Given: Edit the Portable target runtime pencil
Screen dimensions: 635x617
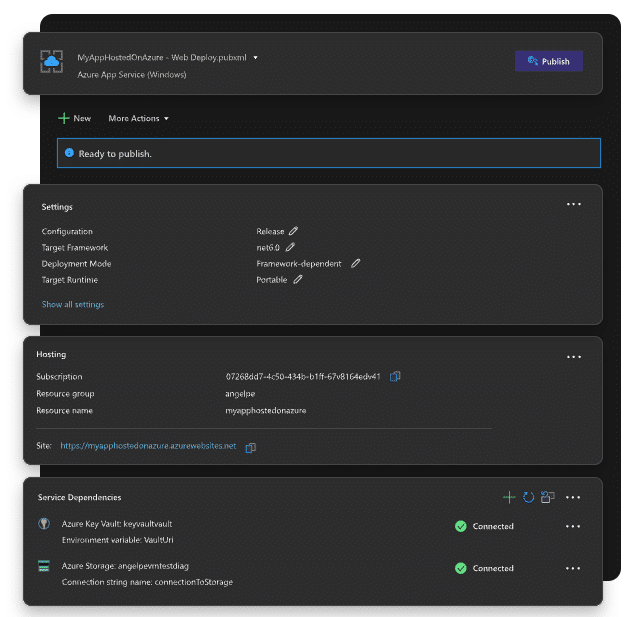Looking at the screenshot, I should point(298,280).
